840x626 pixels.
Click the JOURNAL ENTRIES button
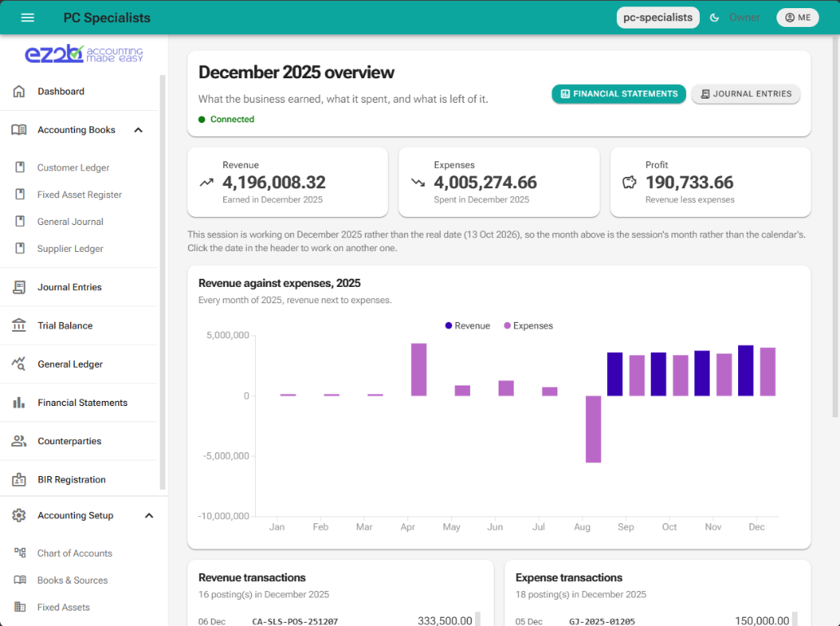(745, 94)
